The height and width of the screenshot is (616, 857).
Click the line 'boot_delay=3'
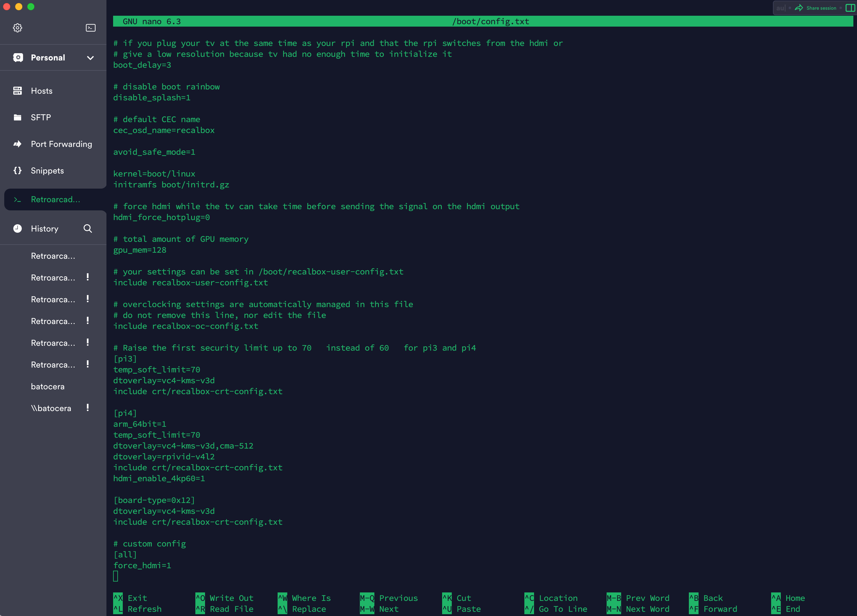point(142,65)
